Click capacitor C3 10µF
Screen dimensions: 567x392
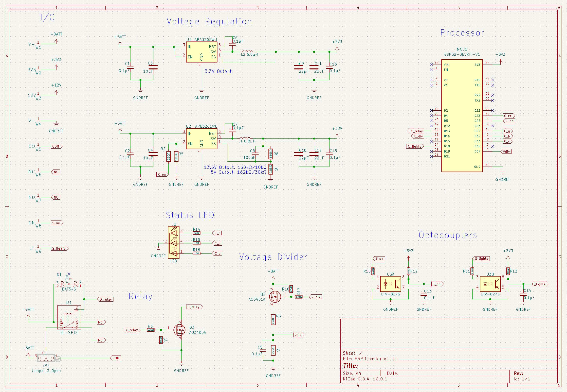tap(153, 67)
